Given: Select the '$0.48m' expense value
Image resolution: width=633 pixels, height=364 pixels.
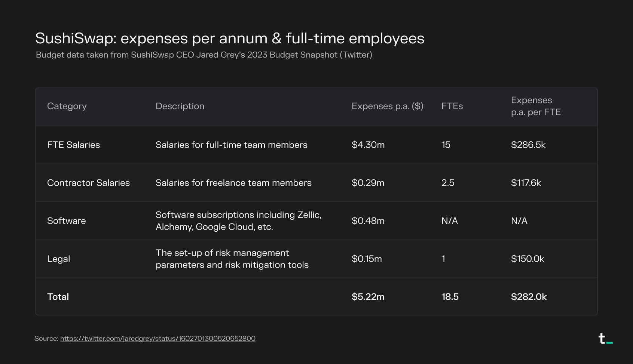Looking at the screenshot, I should click(368, 221).
